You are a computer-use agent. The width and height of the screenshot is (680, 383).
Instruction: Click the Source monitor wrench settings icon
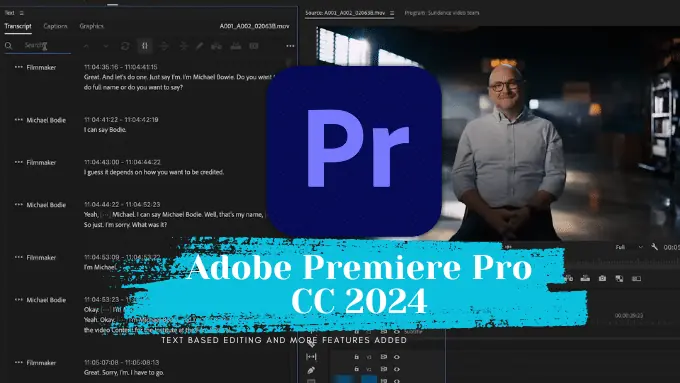point(654,247)
